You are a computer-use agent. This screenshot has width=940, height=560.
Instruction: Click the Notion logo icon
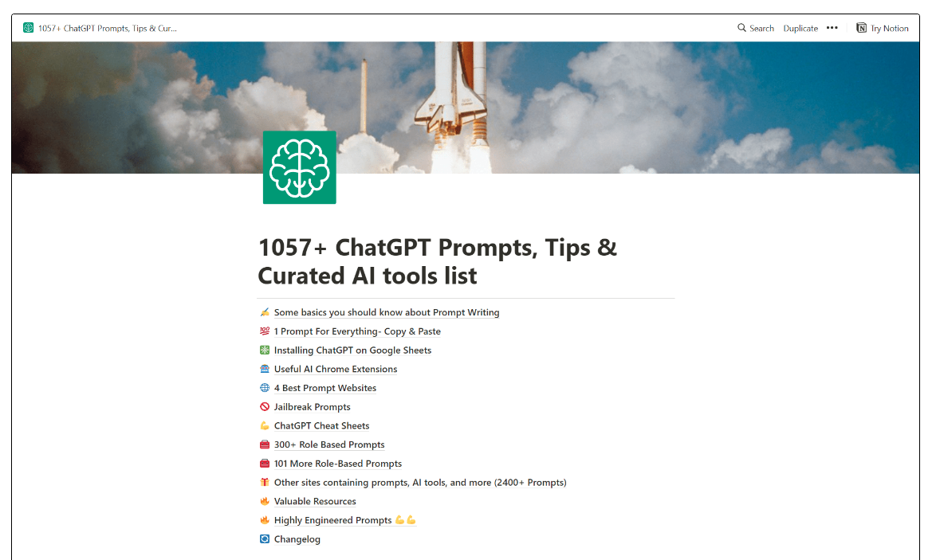861,28
